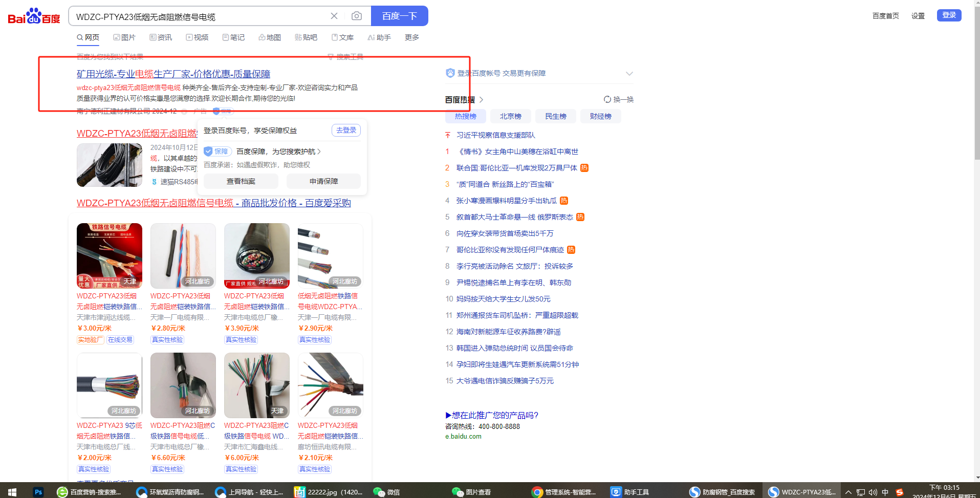Open Photoshop from the taskbar
980x498 pixels.
(38, 492)
